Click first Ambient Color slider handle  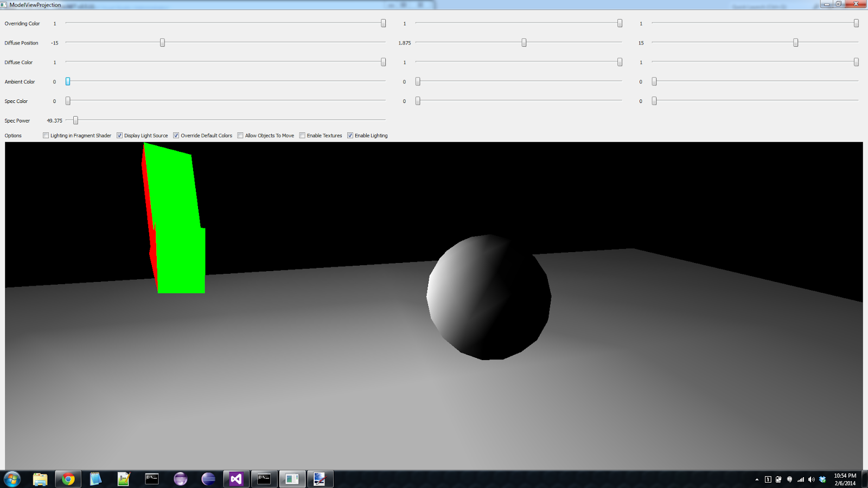click(x=68, y=81)
